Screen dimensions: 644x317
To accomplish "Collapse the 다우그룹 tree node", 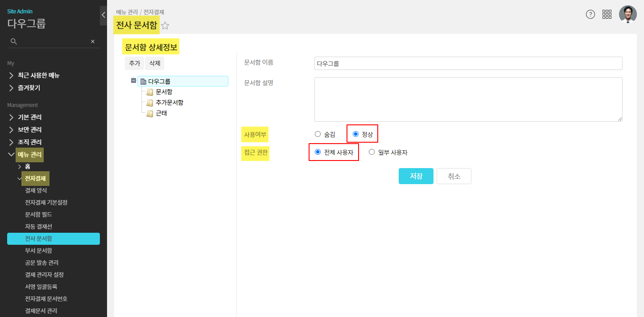I will (133, 81).
